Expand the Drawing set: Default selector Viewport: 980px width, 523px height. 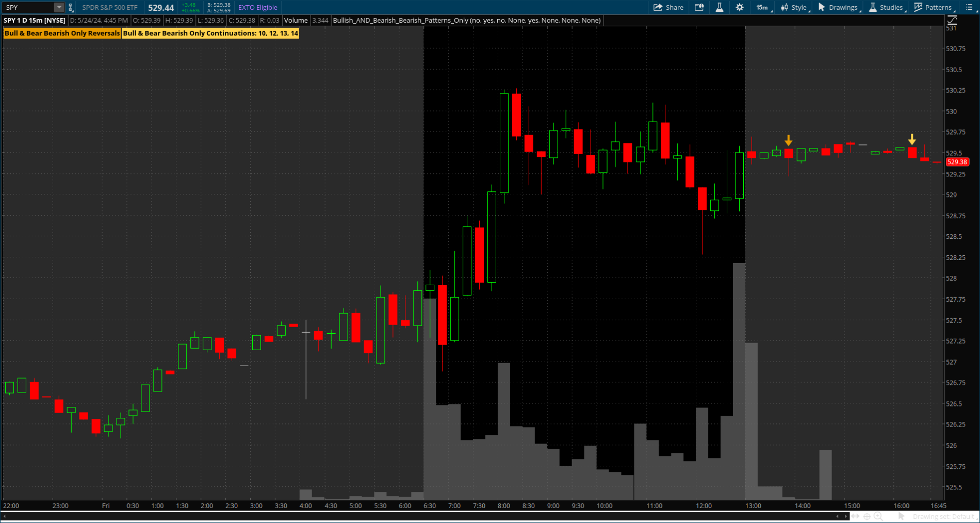click(x=943, y=516)
